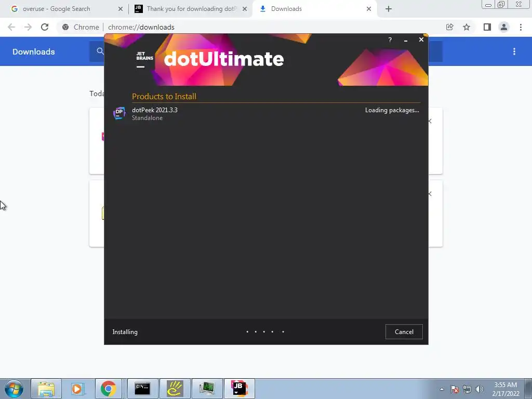The height and width of the screenshot is (399, 532).
Task: Minimize the dotUltimate installer window
Action: tap(405, 40)
